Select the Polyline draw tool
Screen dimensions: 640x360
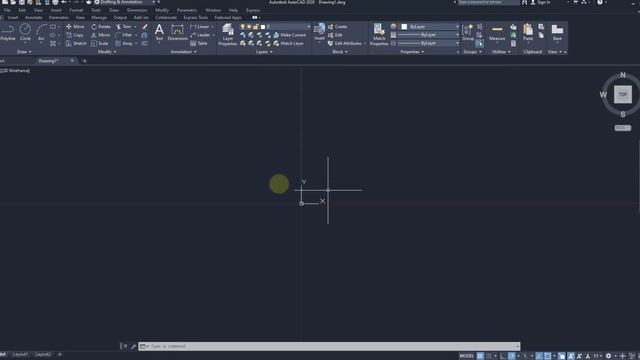tap(7, 32)
